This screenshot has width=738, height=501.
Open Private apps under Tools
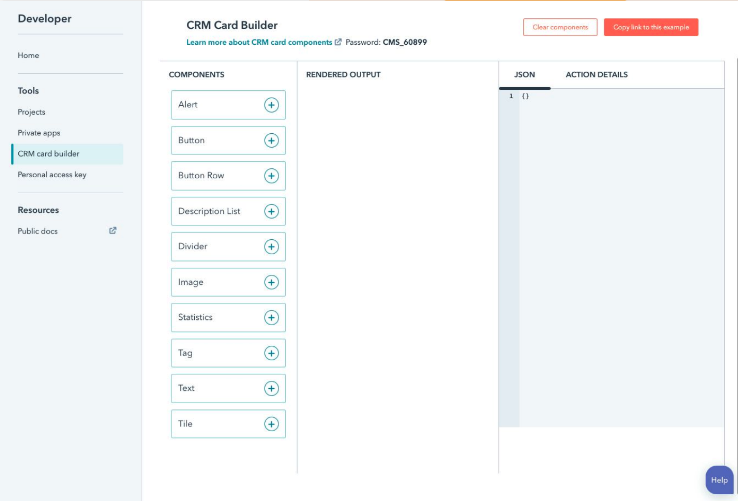pos(39,133)
